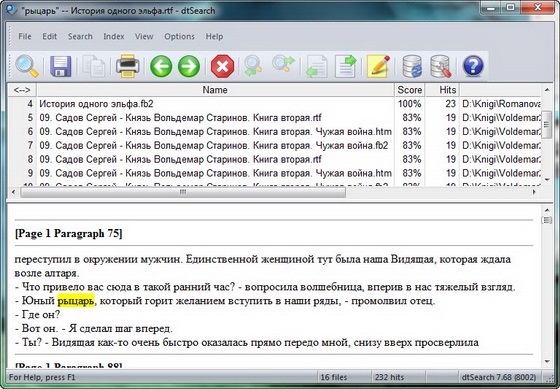Sort results by Hits column header
The image size is (560, 389).
(442, 90)
